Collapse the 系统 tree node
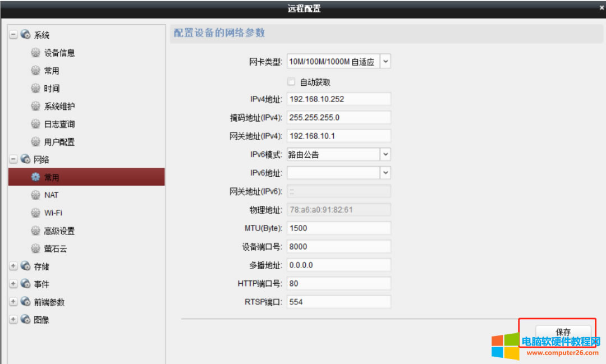 point(13,34)
